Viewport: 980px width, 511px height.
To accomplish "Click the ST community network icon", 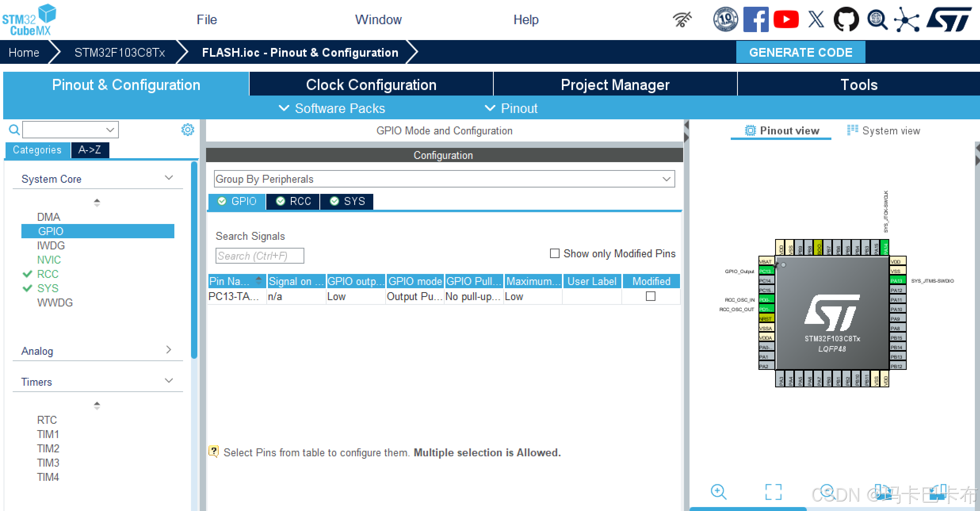I will [907, 19].
